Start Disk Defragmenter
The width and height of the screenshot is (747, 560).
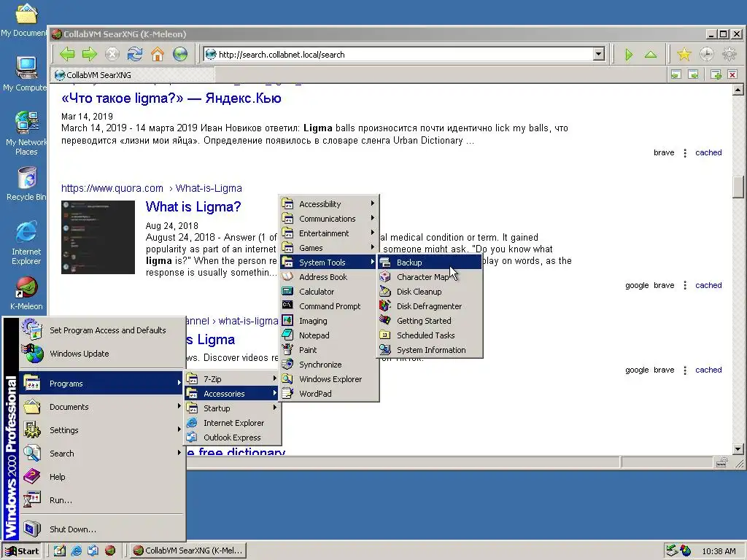point(430,306)
